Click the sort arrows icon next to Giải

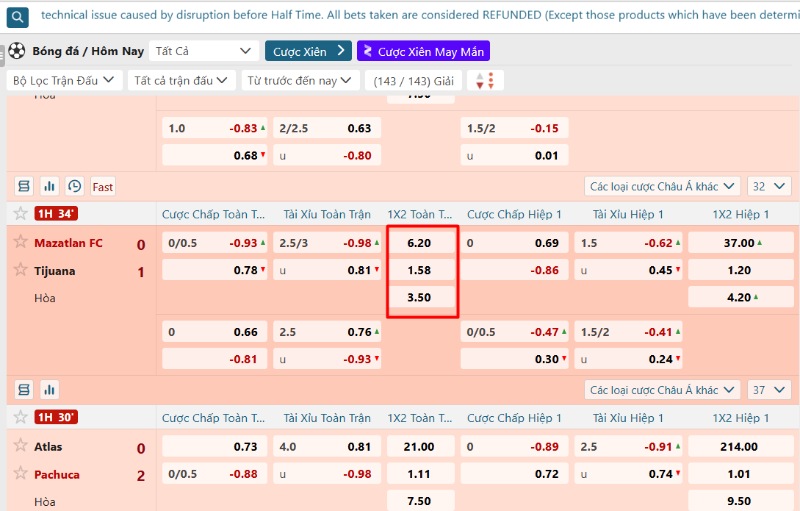[x=485, y=81]
